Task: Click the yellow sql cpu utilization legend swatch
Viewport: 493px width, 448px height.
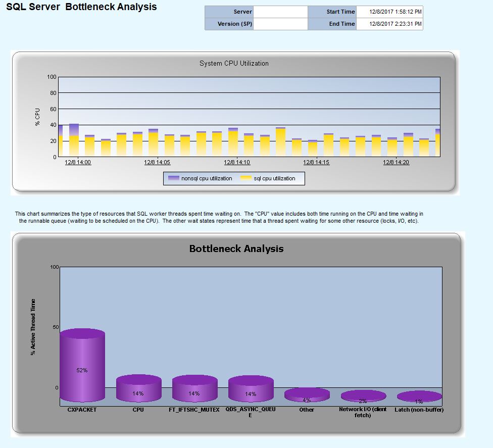Action: pos(246,178)
